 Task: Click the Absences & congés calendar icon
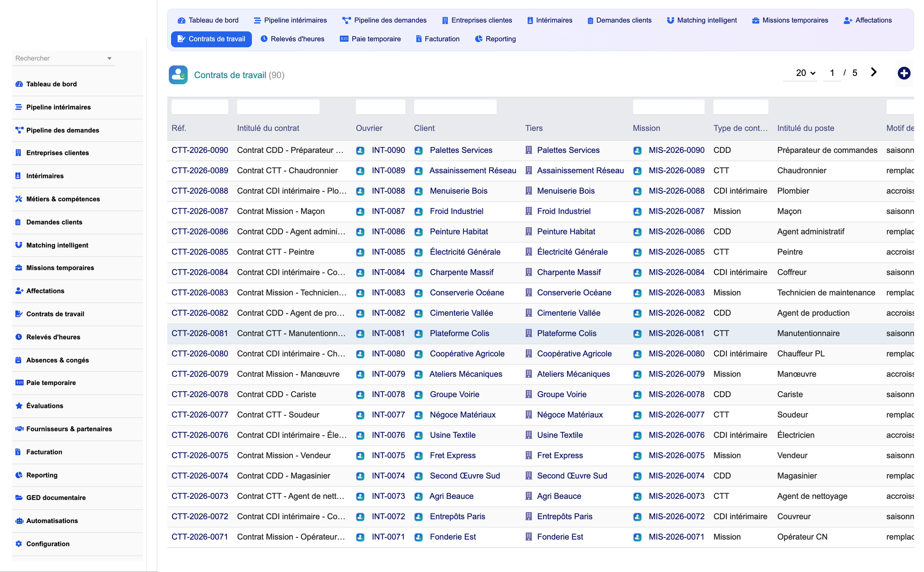pos(19,360)
